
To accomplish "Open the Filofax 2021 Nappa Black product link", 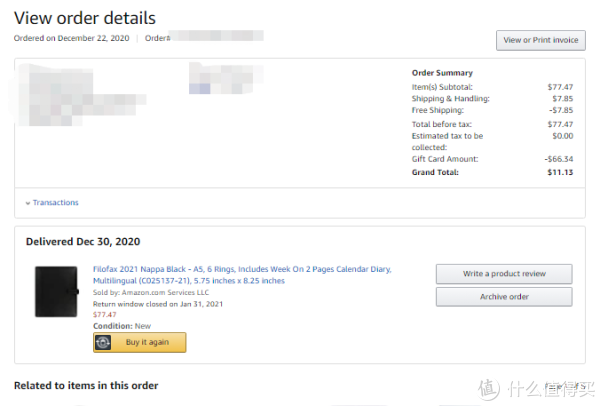I will tap(242, 275).
